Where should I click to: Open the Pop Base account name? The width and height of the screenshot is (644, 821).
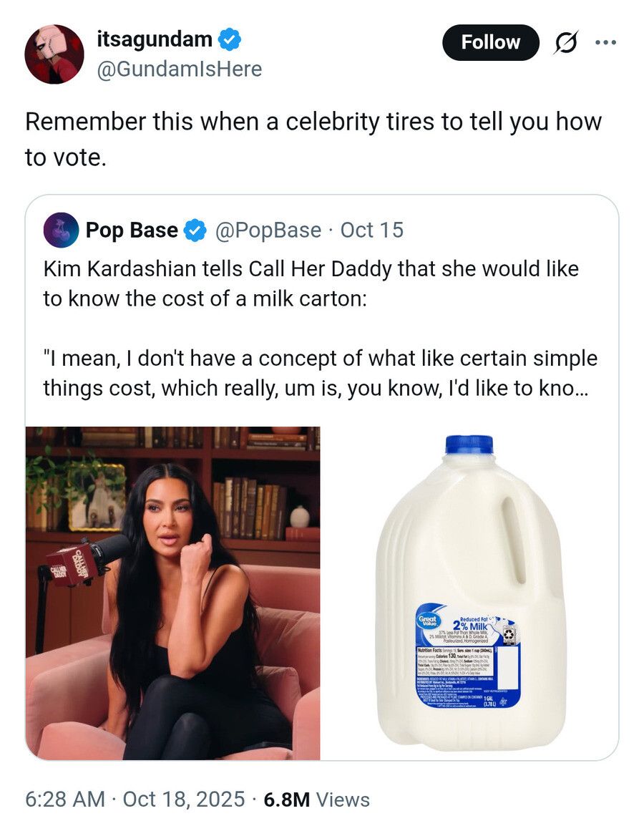[132, 230]
